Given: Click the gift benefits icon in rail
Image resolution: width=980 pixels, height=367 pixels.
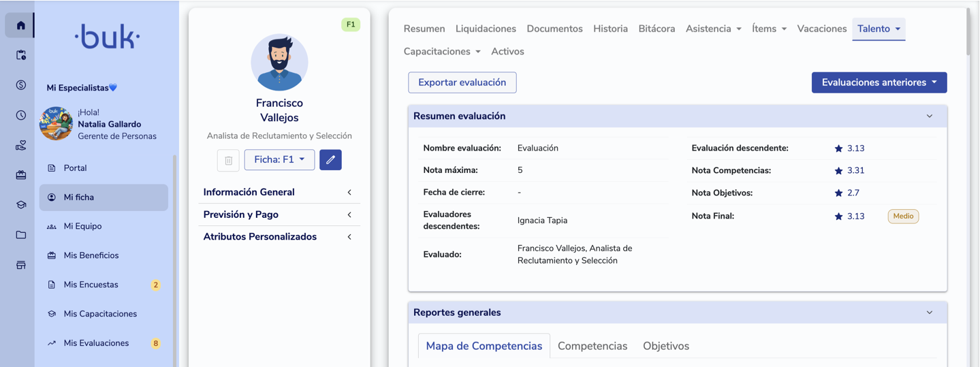Looking at the screenshot, I should [x=20, y=175].
